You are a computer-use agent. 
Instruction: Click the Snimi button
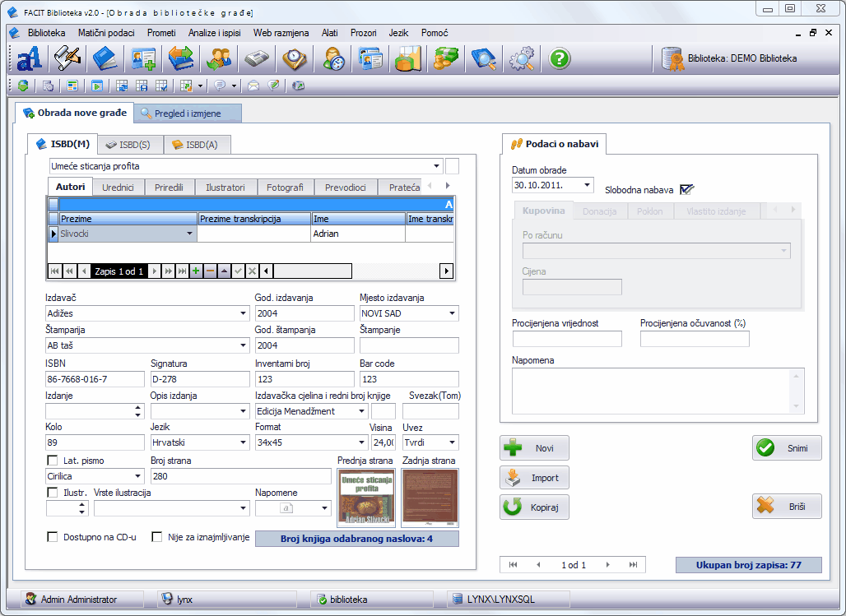click(x=786, y=448)
